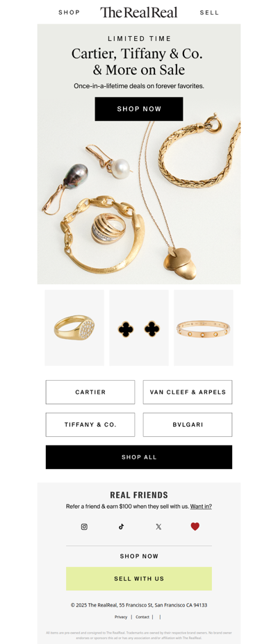278x644 pixels.
Task: Go to The RealReal logo homepage
Action: (139, 13)
